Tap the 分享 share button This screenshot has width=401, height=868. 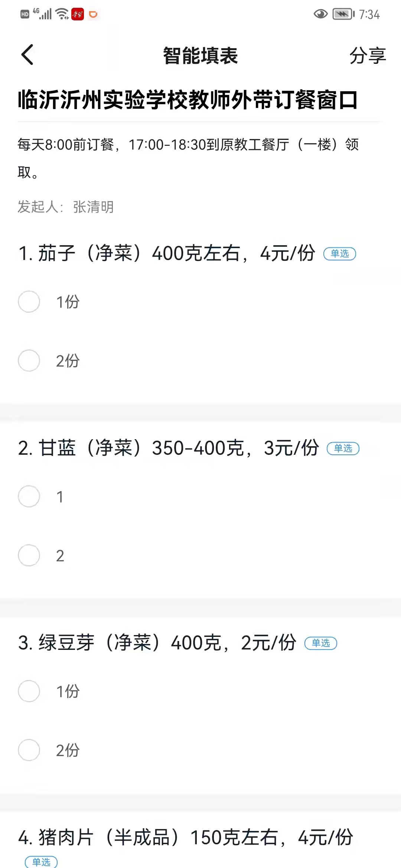pos(367,56)
